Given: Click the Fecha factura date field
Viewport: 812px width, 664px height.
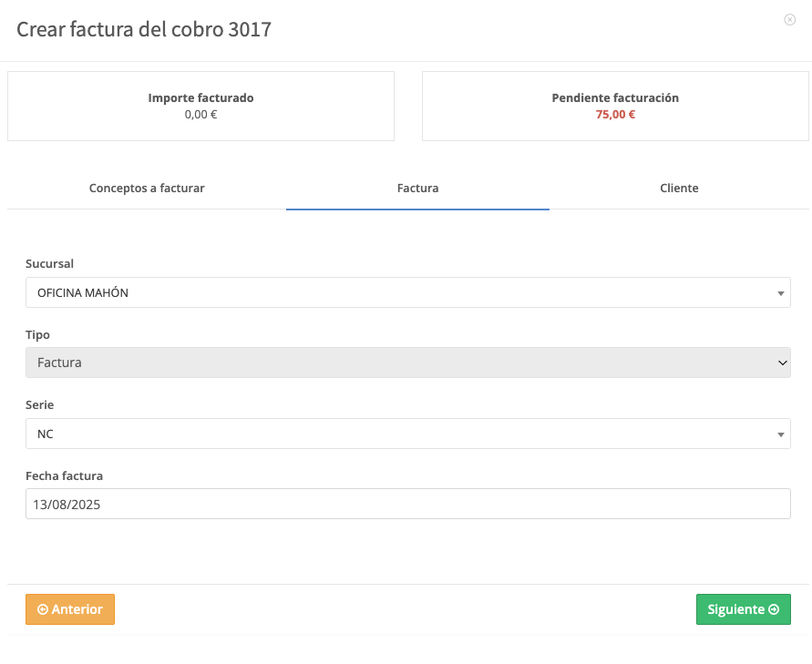Looking at the screenshot, I should [408, 504].
